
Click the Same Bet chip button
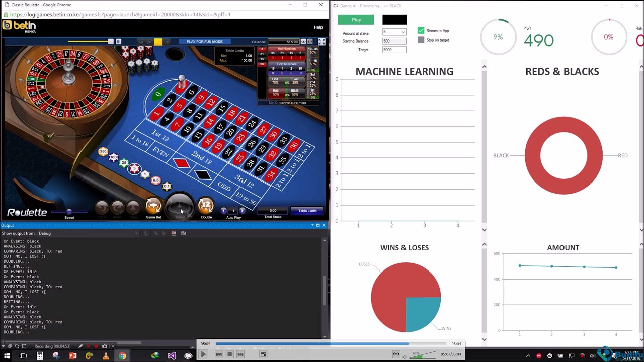[153, 206]
